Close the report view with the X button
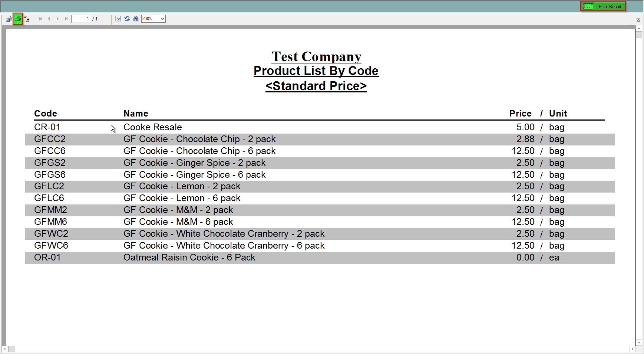This screenshot has width=644, height=354. [x=638, y=20]
